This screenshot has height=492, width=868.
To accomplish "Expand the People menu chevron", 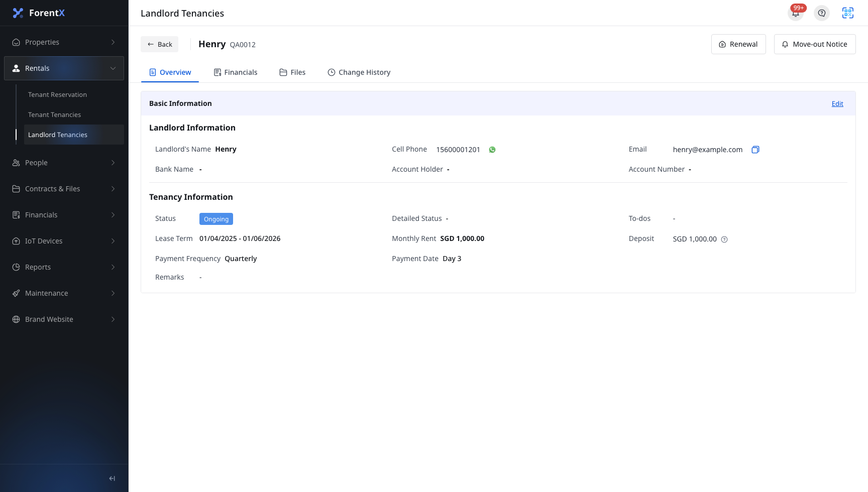I will 113,163.
